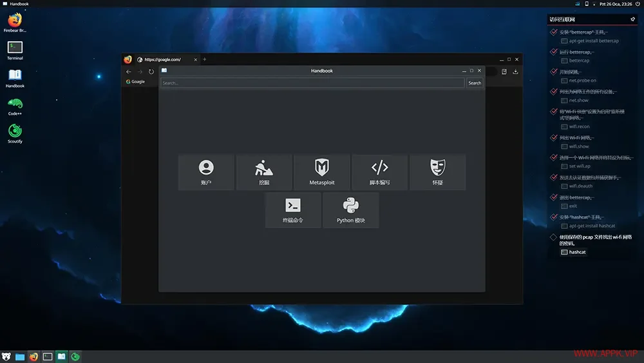Toggle checkmark above set wifi.ap command

554,157
